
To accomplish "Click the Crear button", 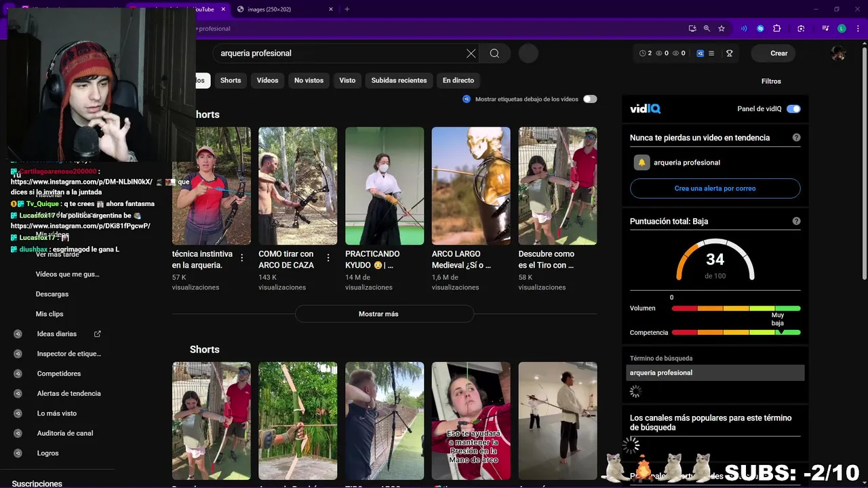I will 774,54.
